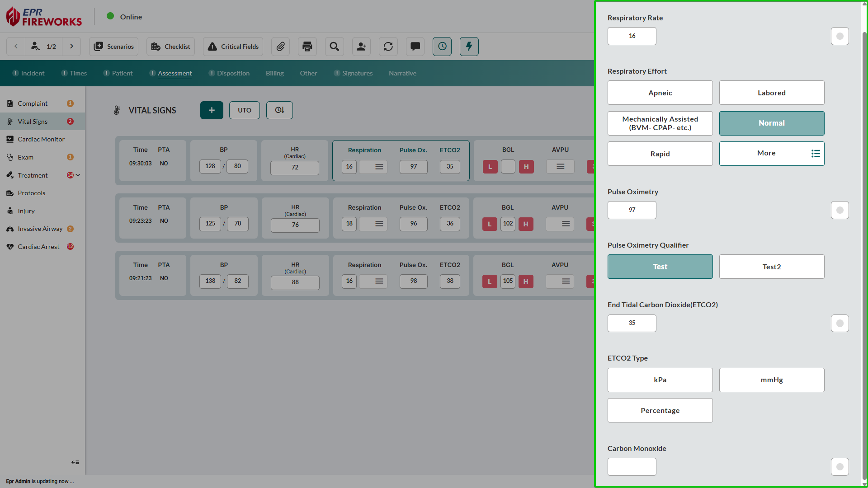
Task: Open the search magnifier tool
Action: (x=334, y=47)
